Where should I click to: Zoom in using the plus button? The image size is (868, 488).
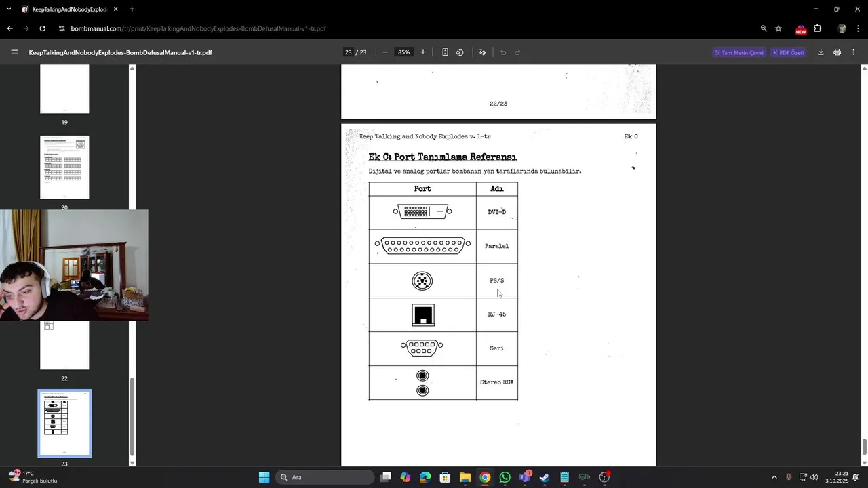[423, 52]
